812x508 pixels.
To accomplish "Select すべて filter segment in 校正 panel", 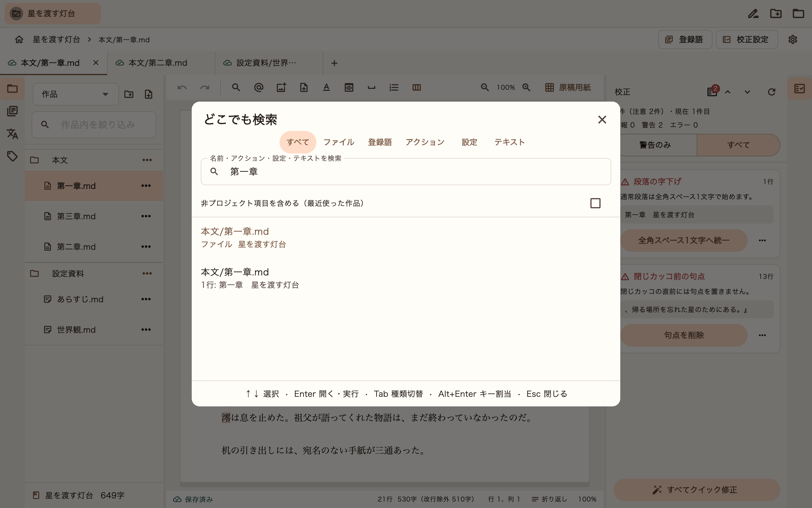I will [x=738, y=145].
